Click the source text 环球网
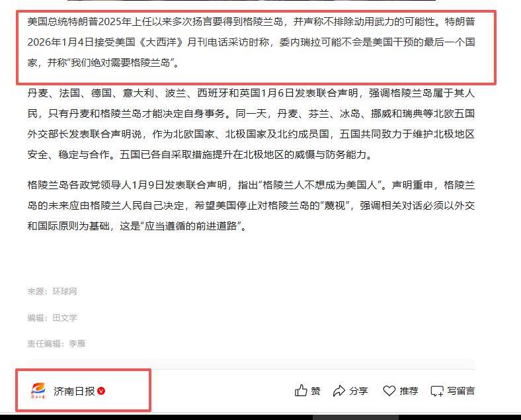This screenshot has height=420, width=521. pyautogui.click(x=65, y=292)
